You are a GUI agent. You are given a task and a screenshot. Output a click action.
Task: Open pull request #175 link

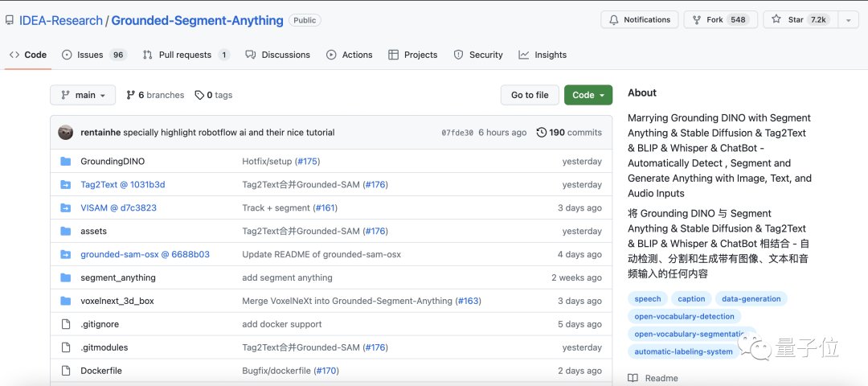[x=307, y=162]
